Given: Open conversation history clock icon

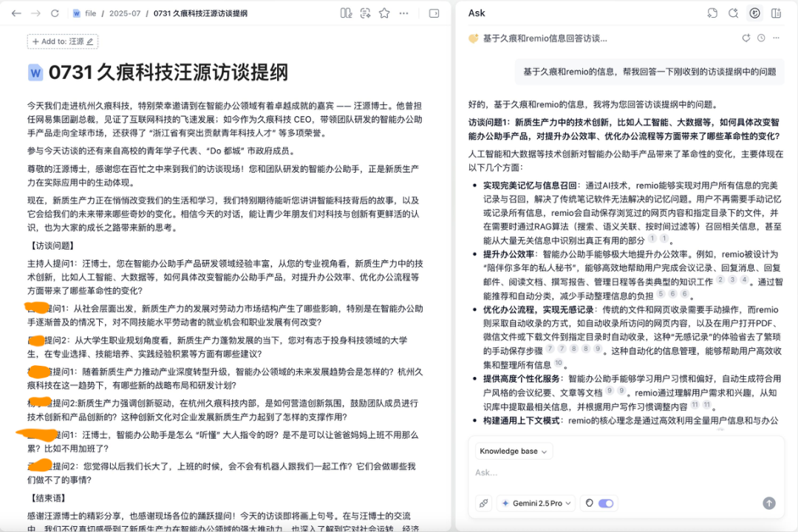Looking at the screenshot, I should [x=761, y=38].
